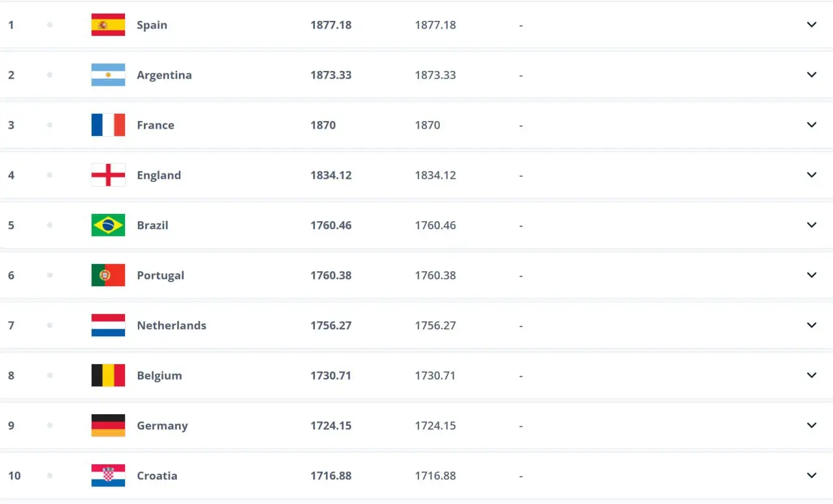833x504 pixels.
Task: Click the Brazil team name
Action: click(152, 225)
